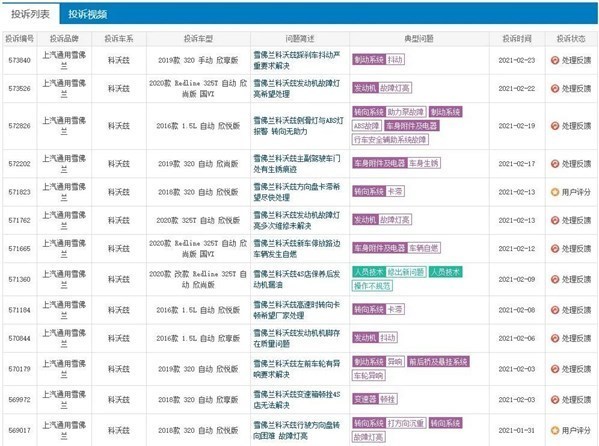The height and width of the screenshot is (446, 599).
Task: Click the 处理反馈 status icon for complaint 573840
Action: pyautogui.click(x=555, y=60)
